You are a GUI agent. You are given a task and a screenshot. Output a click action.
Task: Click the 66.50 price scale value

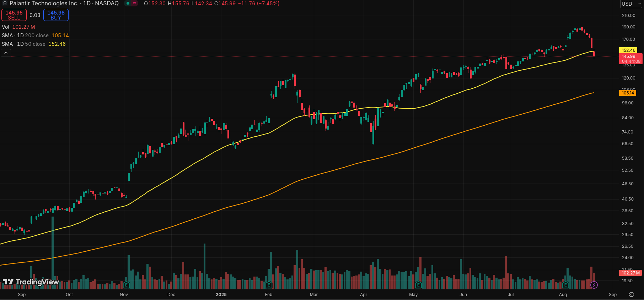[628, 144]
